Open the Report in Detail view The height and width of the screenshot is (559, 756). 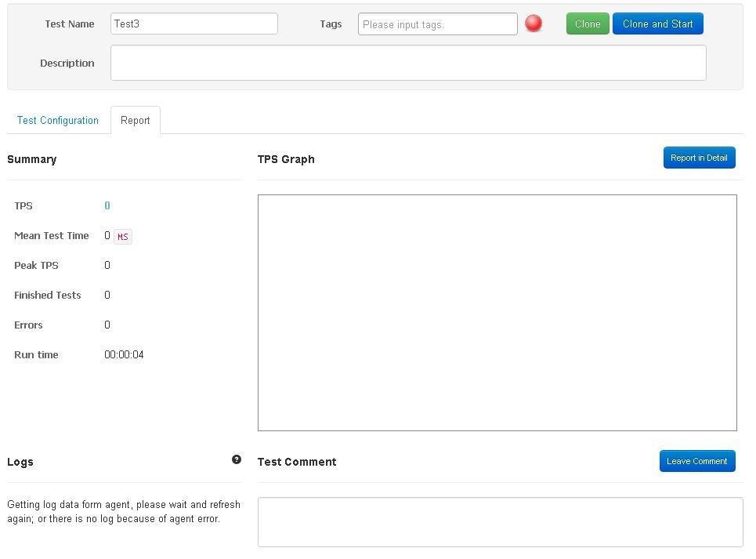(699, 158)
